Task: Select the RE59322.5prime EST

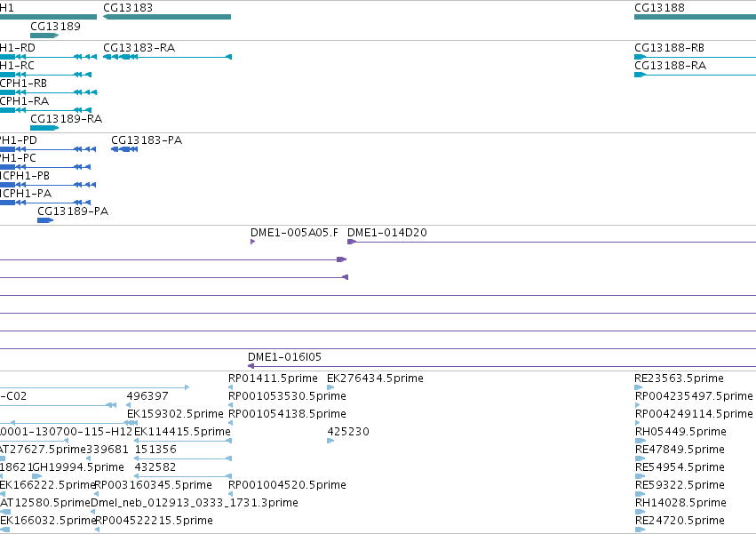Action: 640,494
